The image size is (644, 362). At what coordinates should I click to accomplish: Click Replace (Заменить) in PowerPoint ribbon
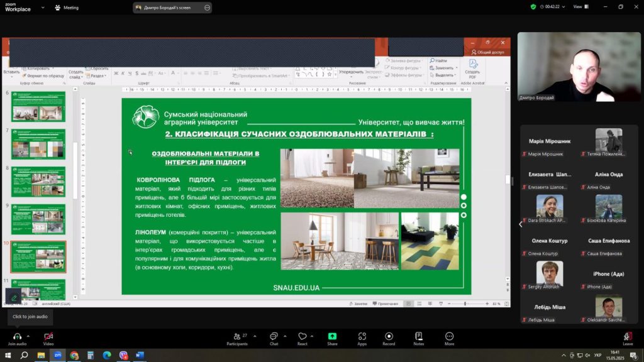click(442, 68)
